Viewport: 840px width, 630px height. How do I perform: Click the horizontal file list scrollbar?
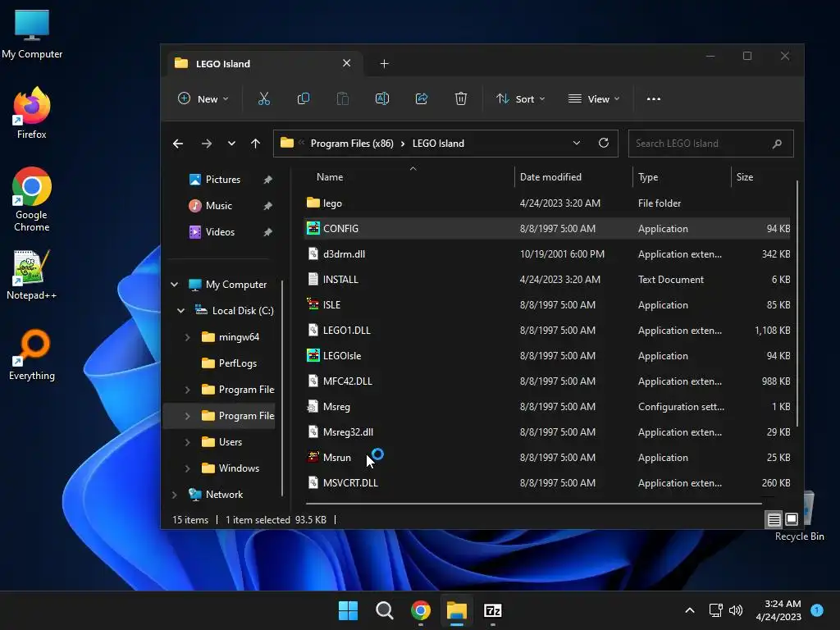(533, 504)
